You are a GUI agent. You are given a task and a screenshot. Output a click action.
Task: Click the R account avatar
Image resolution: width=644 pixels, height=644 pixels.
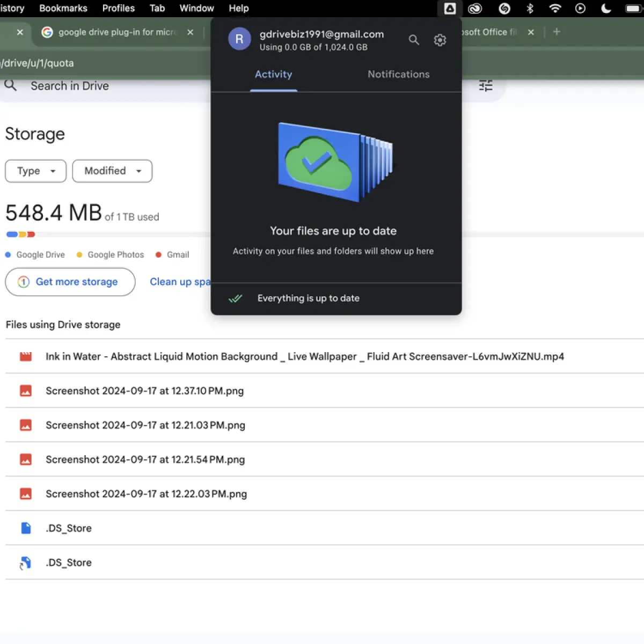[x=239, y=39]
